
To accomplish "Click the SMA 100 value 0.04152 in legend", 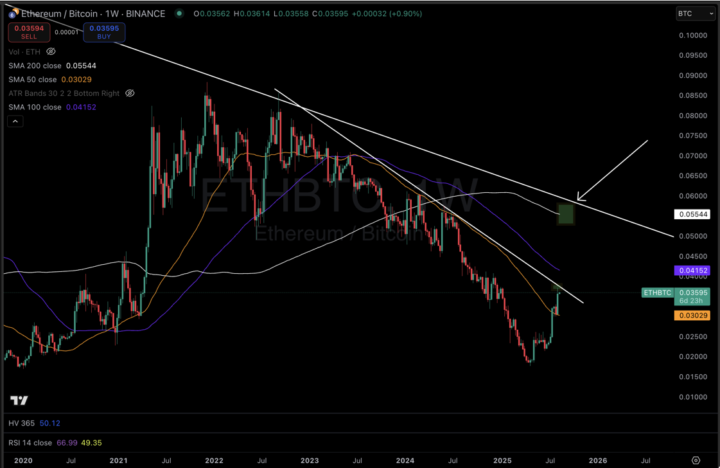I will tap(81, 107).
